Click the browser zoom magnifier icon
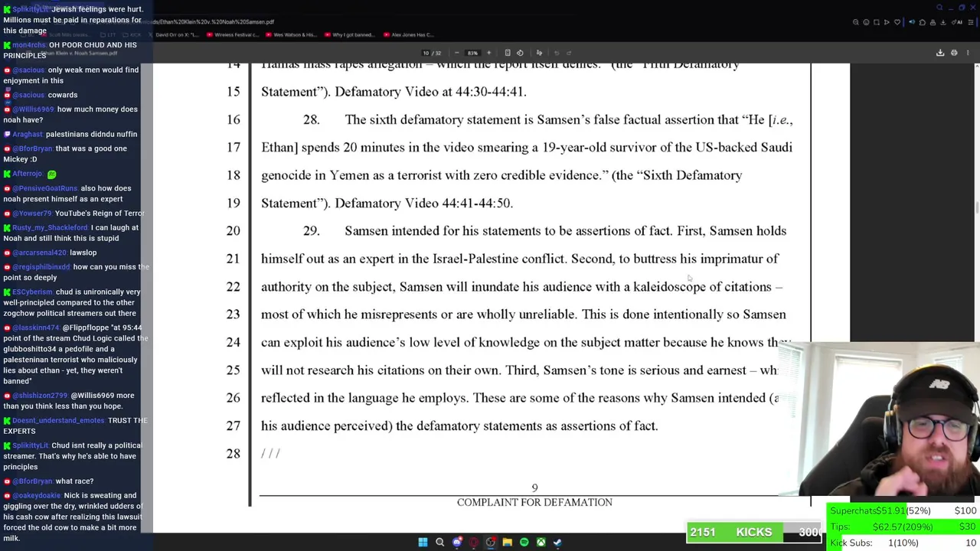The height and width of the screenshot is (551, 980). [856, 22]
